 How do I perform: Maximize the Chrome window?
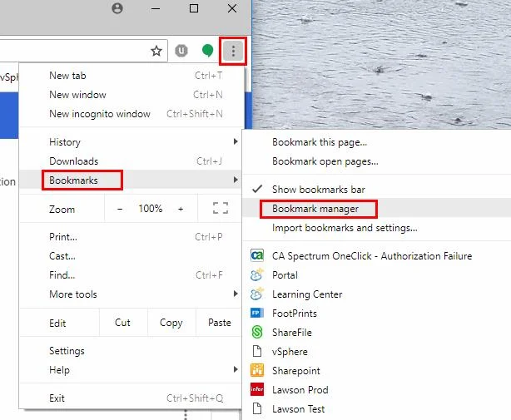(194, 8)
